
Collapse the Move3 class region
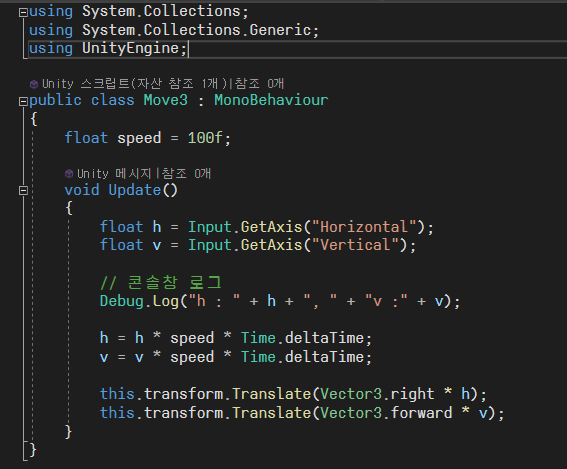[23, 102]
